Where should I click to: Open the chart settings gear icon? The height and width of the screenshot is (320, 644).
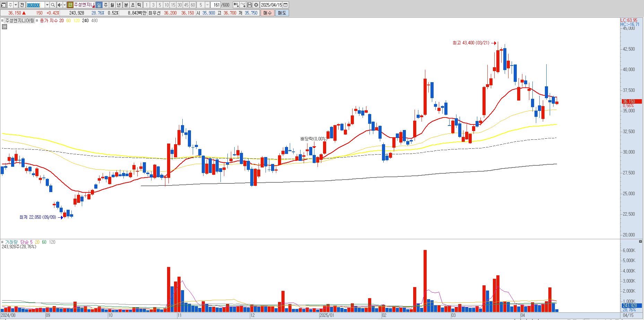click(x=256, y=5)
